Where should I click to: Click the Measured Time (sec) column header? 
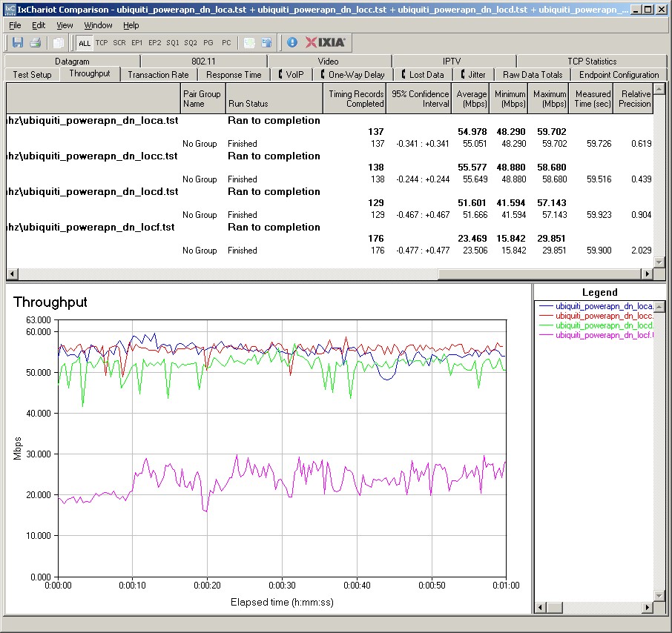591,99
